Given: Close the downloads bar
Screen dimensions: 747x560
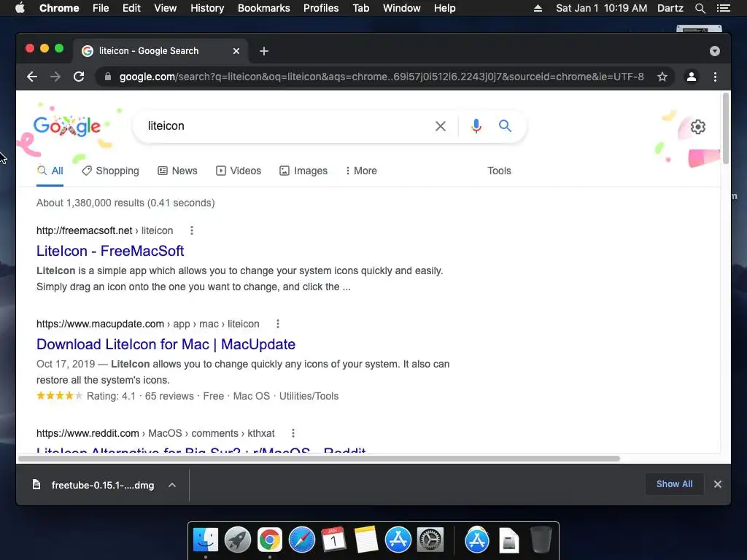Looking at the screenshot, I should (718, 484).
